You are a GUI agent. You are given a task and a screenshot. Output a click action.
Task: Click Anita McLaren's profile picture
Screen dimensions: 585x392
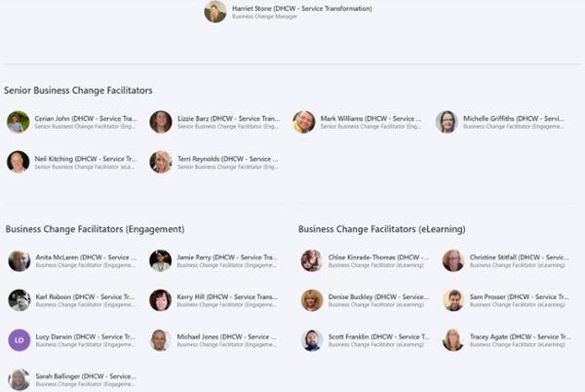(19, 260)
